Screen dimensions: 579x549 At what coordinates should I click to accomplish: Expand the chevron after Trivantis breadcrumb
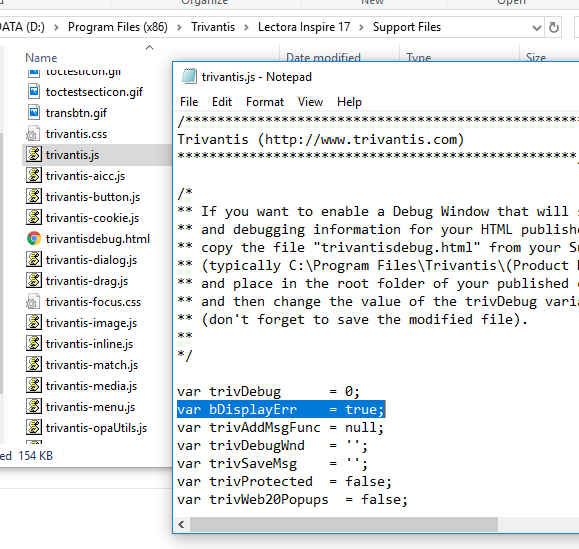coord(246,28)
